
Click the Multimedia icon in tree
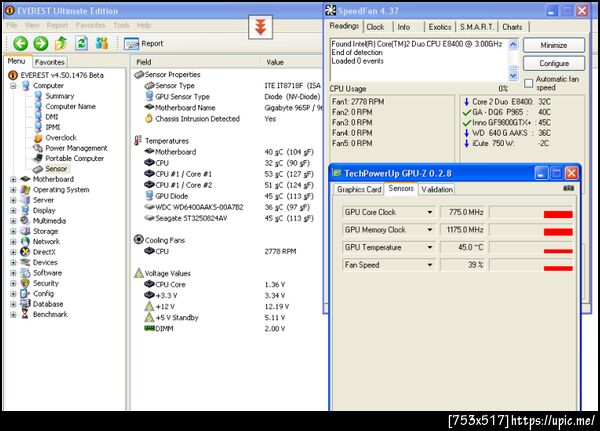coord(25,220)
